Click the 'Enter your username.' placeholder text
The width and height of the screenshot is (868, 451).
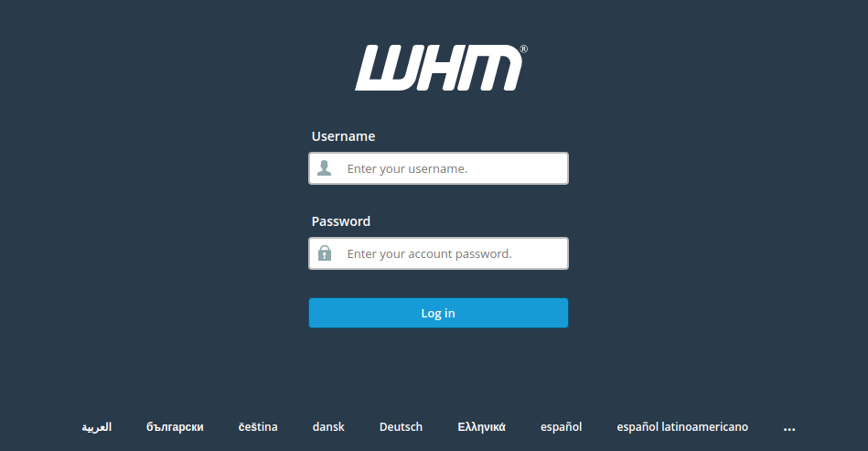coord(407,168)
